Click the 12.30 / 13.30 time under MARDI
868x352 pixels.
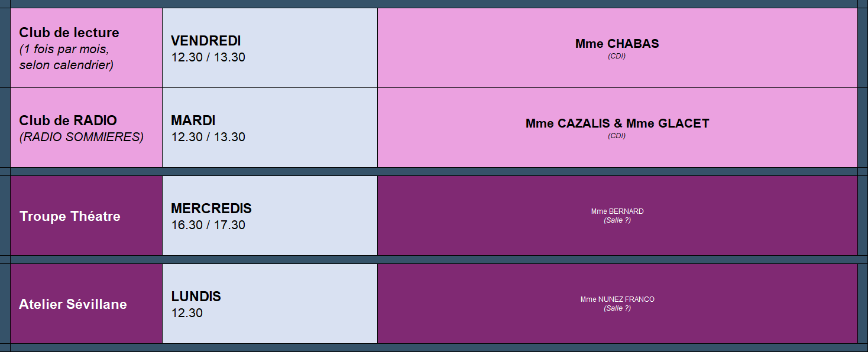click(x=208, y=137)
